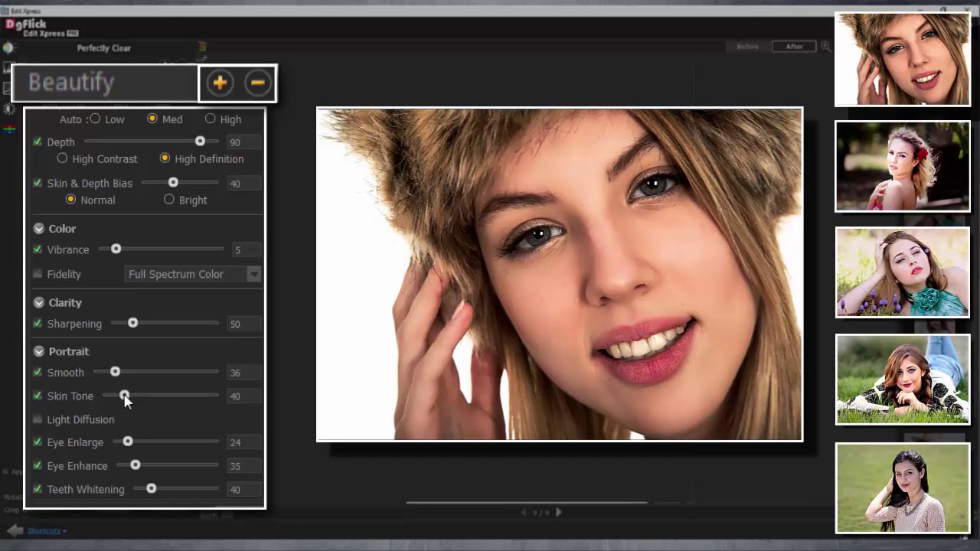Viewport: 980px width, 551px height.
Task: Choose the Bright radio option
Action: (x=168, y=200)
